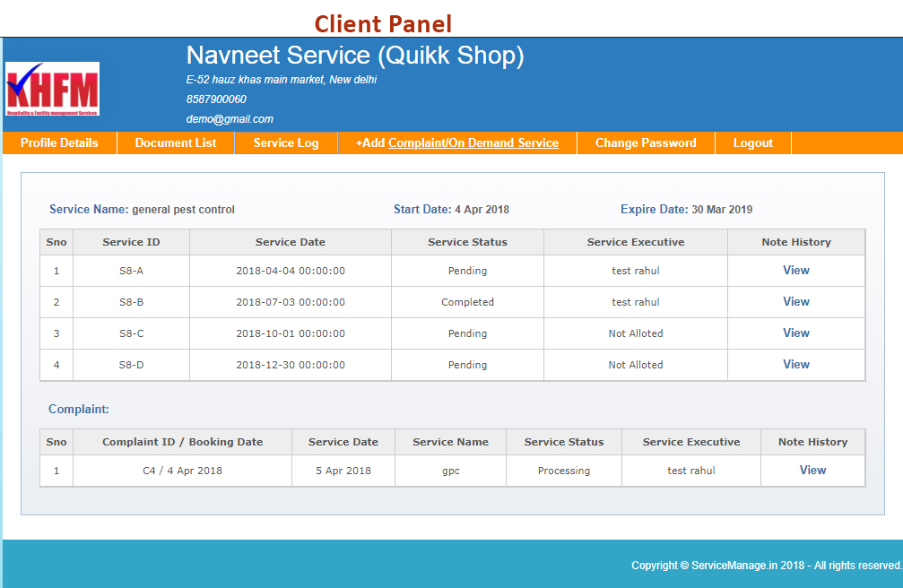Image resolution: width=903 pixels, height=588 pixels.
Task: Open Change Password page
Action: (646, 143)
